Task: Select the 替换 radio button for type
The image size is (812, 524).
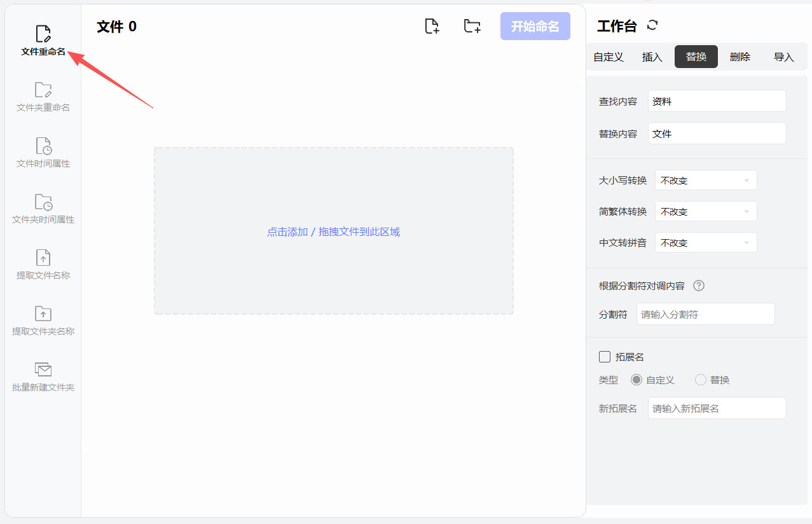Action: [x=701, y=380]
